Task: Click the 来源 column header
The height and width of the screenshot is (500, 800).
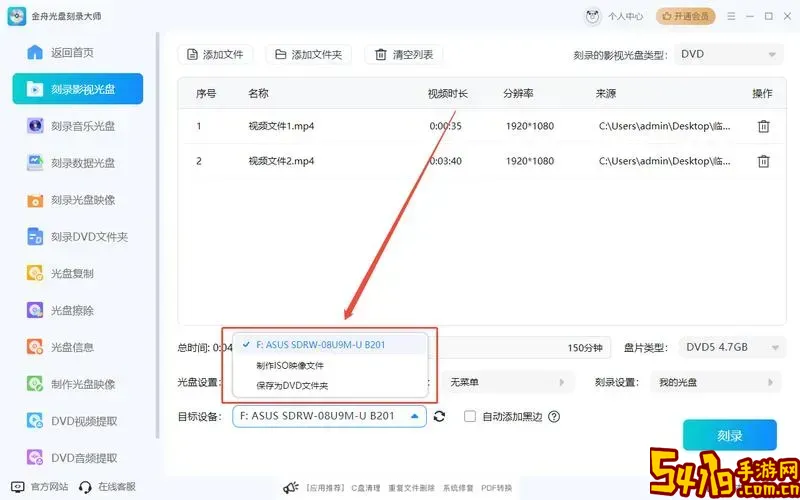Action: pyautogui.click(x=606, y=93)
